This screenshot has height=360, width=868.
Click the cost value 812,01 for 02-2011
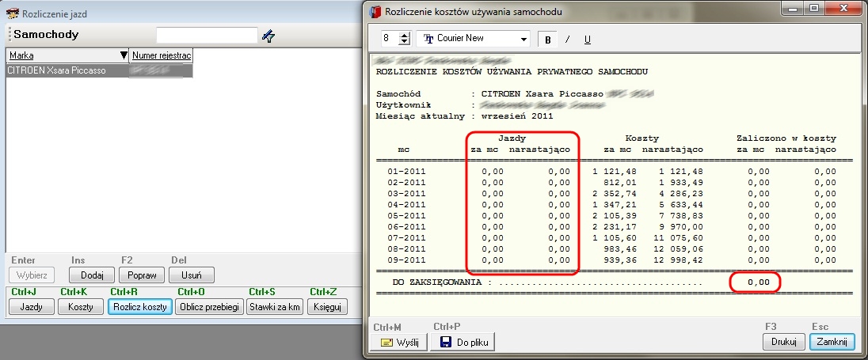[620, 183]
